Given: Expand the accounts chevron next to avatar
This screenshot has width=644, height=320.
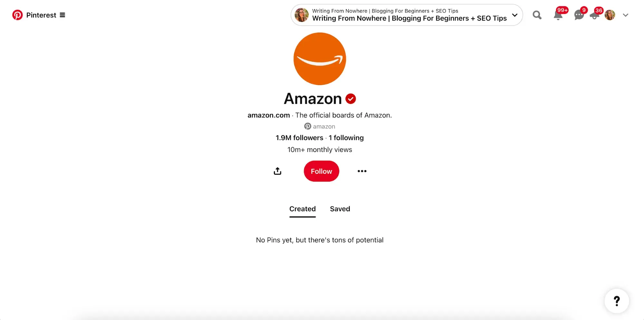Looking at the screenshot, I should click(626, 15).
